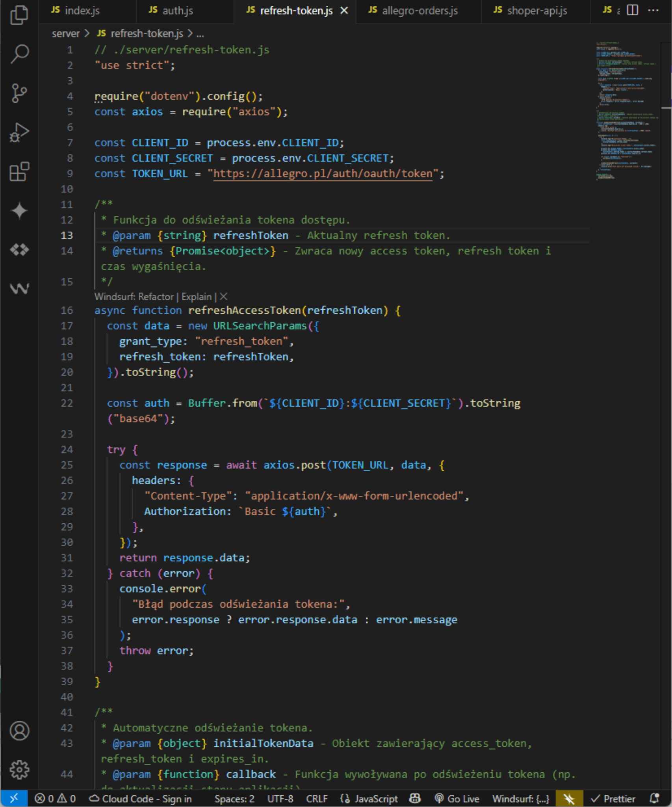Expand the breadcrumb ellipsis symbol list
Screen dimensions: 672x807
point(200,34)
